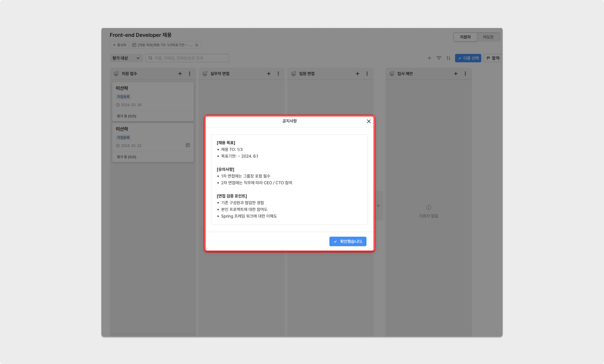The image size is (604, 364).
Task: Click the sort arrows icon
Action: 448,58
